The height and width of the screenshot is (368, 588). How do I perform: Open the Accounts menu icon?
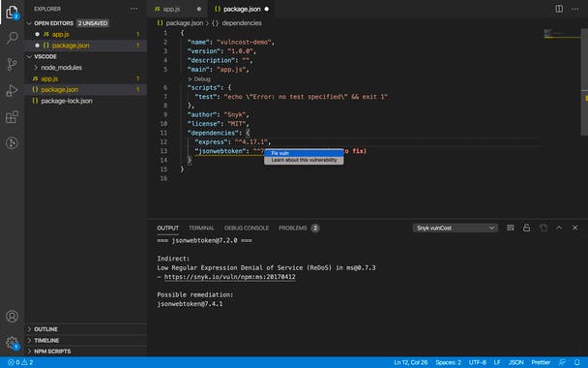(x=12, y=316)
